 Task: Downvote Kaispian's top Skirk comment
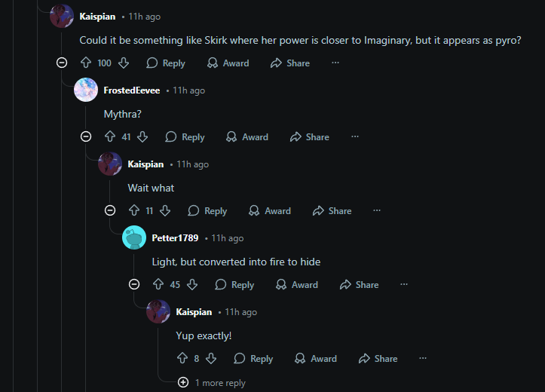(x=124, y=63)
